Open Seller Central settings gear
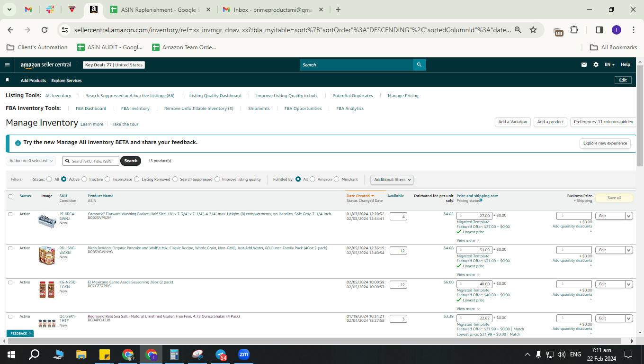 pos(596,65)
